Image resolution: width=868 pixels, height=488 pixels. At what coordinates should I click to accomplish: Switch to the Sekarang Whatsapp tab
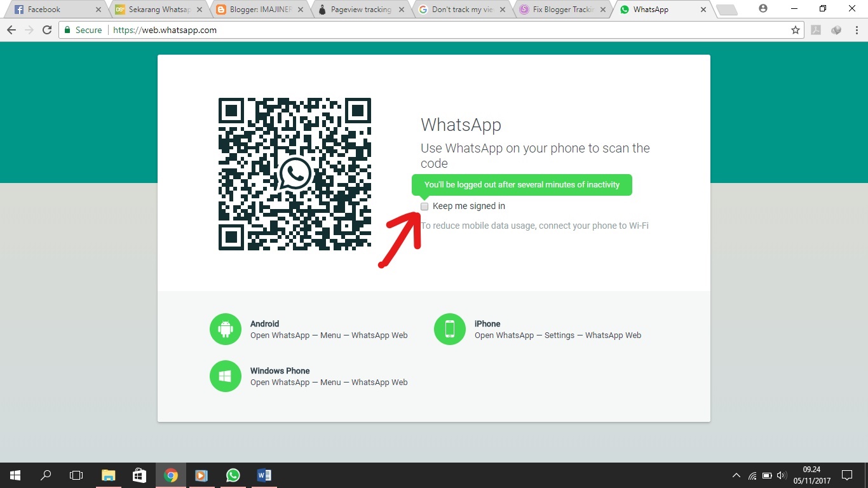[x=158, y=10]
